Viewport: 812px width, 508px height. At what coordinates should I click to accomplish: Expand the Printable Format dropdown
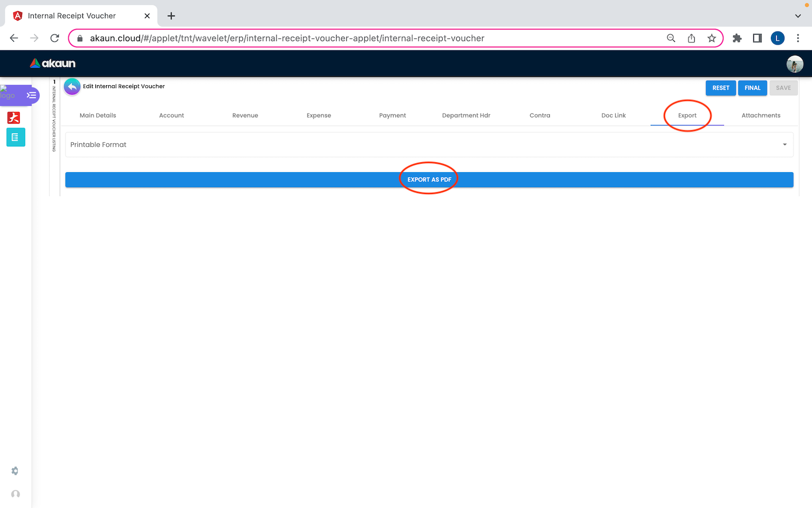[x=429, y=144]
